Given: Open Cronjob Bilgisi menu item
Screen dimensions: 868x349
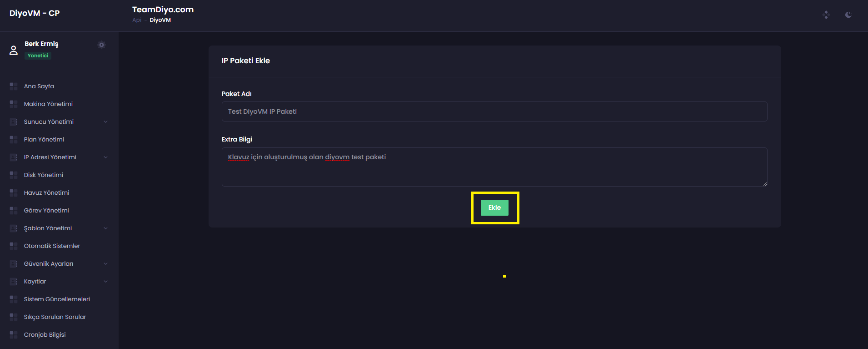Looking at the screenshot, I should [45, 334].
